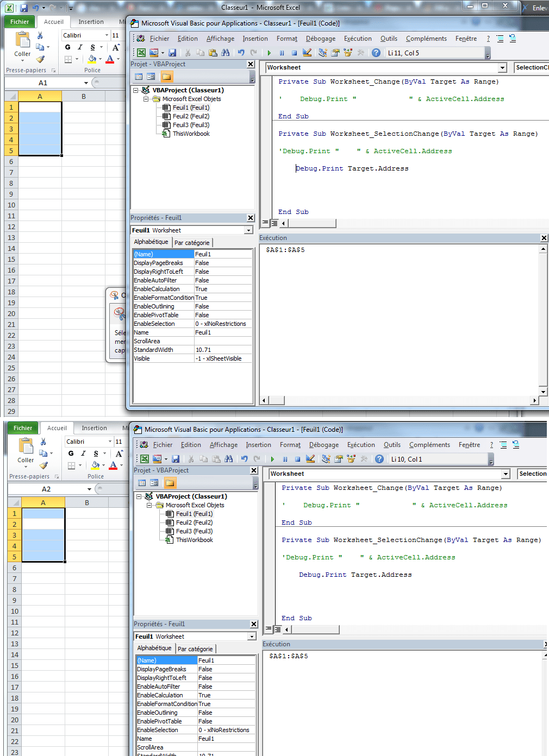The width and height of the screenshot is (549, 756).
Task: Run the macro in the upper VBA toolbar
Action: tap(269, 53)
